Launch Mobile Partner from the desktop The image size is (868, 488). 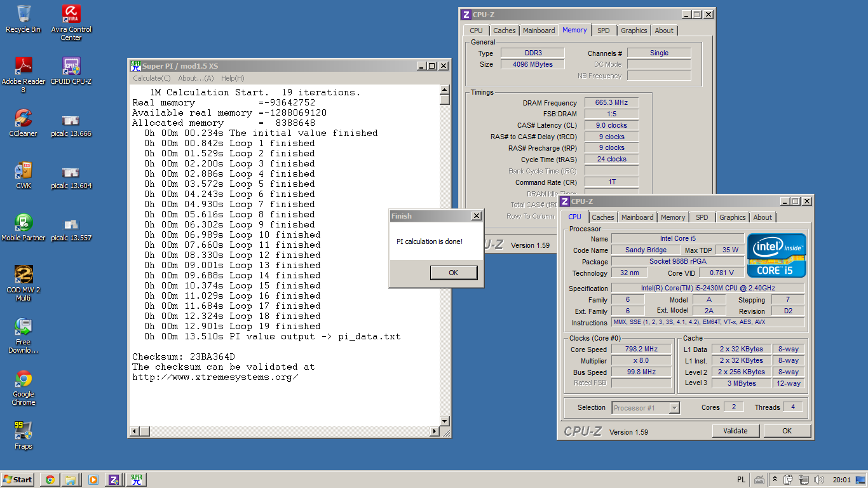click(24, 227)
